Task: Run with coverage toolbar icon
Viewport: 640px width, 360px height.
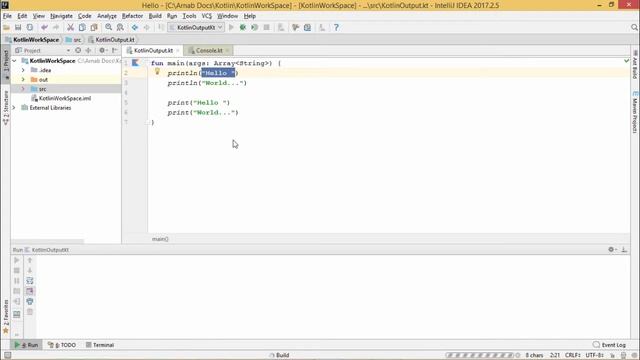Action: [x=255, y=27]
